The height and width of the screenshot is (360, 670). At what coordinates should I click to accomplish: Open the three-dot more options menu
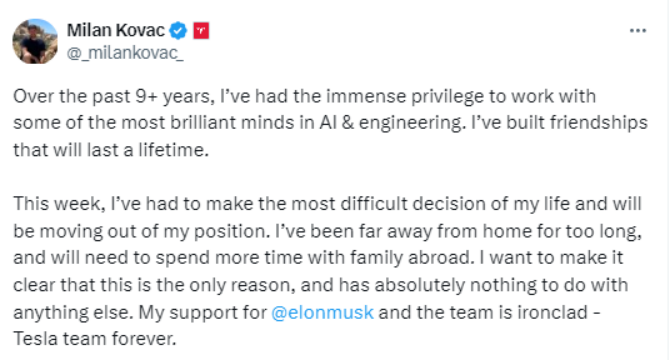point(638,31)
